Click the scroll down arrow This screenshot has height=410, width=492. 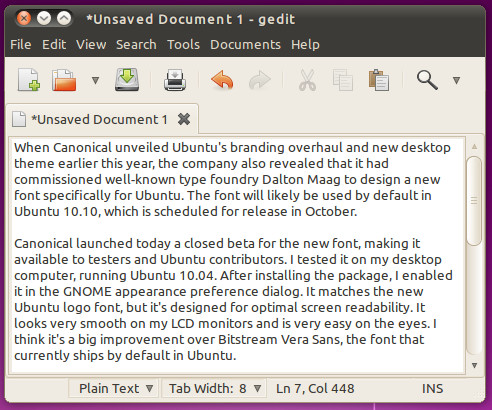point(474,365)
